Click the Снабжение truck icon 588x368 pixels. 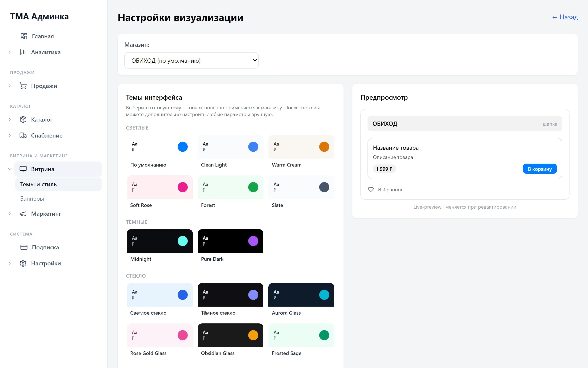[23, 135]
